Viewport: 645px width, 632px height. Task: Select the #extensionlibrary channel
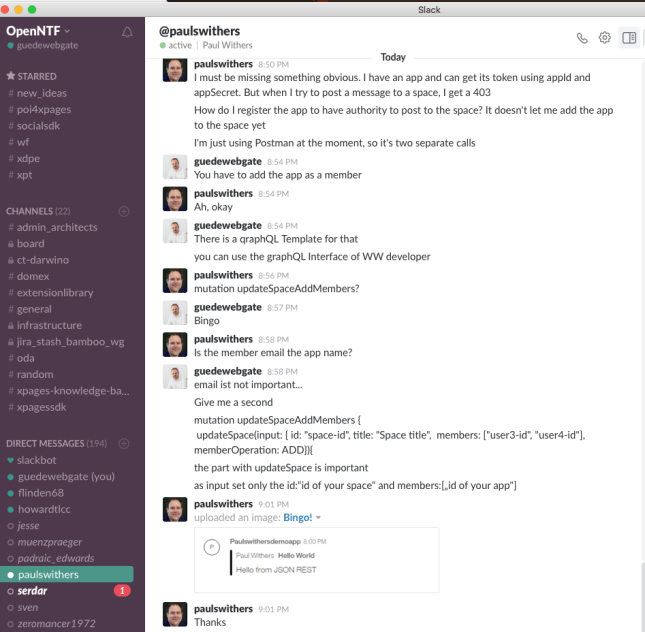[x=51, y=293]
